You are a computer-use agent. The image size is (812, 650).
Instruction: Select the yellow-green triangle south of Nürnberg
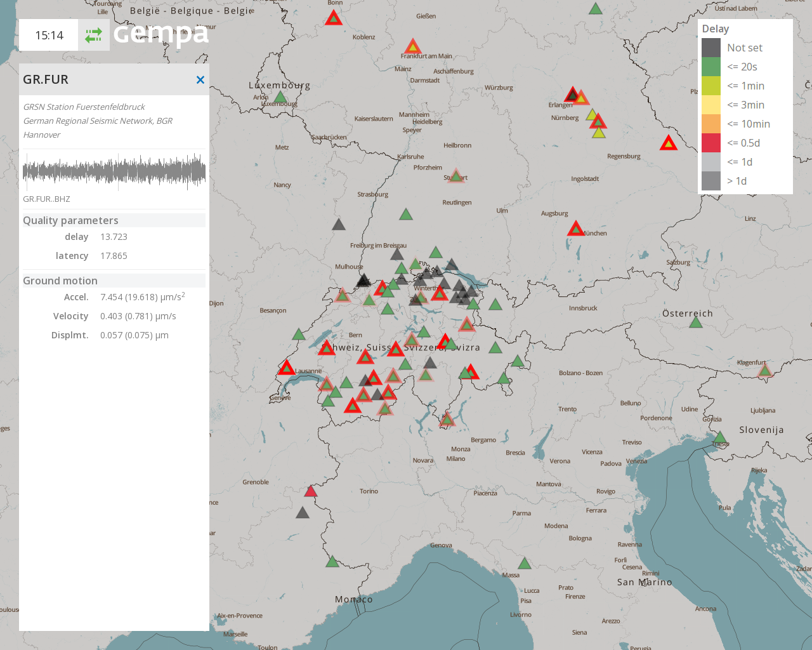pos(599,132)
